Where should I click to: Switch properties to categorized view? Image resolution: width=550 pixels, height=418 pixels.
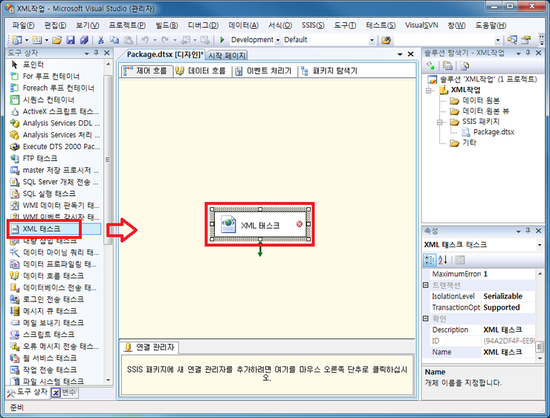click(429, 260)
